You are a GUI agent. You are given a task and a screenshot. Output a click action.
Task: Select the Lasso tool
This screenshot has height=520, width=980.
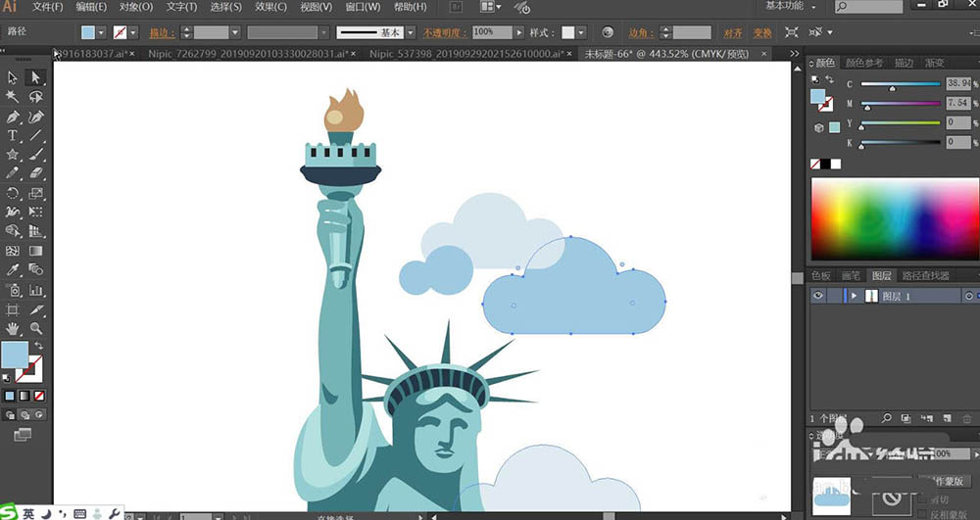pyautogui.click(x=35, y=97)
